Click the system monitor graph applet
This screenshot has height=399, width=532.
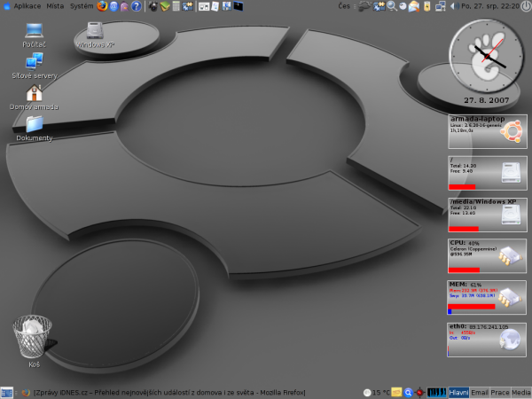coord(436,393)
